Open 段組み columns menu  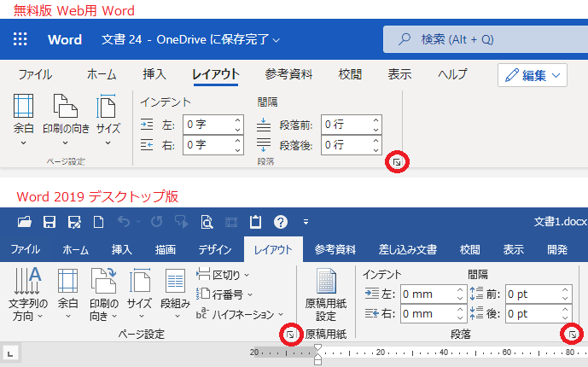point(176,294)
